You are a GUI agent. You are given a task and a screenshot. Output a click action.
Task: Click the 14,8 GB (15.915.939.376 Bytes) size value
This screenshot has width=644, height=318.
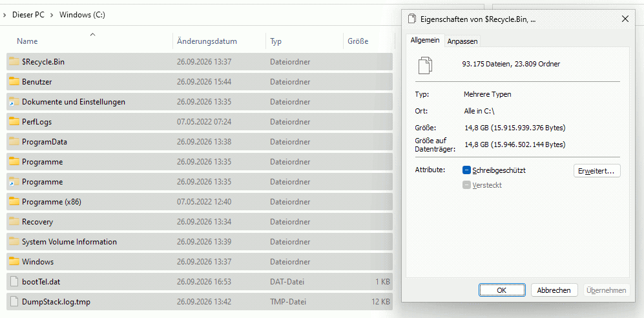(515, 128)
